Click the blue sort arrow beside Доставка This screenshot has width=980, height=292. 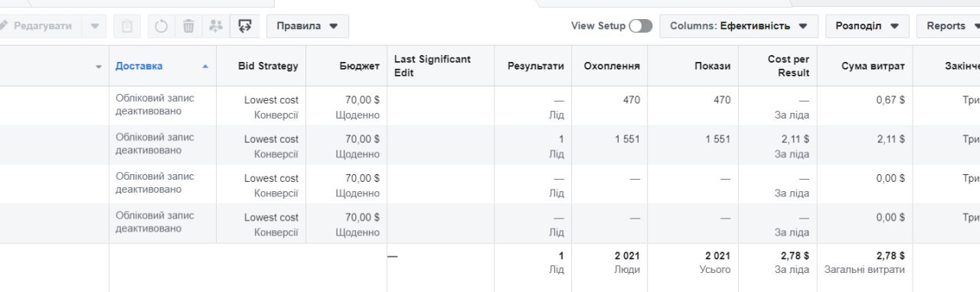[205, 67]
